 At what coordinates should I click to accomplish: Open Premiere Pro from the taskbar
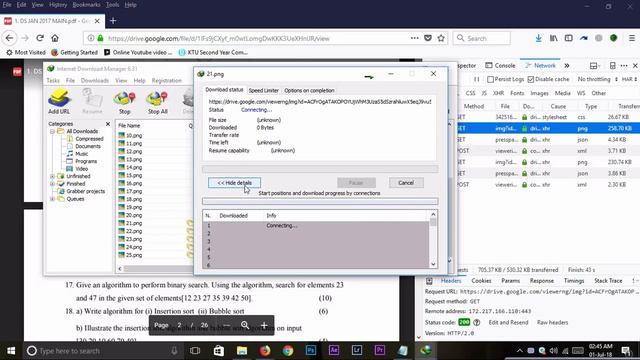[380, 351]
